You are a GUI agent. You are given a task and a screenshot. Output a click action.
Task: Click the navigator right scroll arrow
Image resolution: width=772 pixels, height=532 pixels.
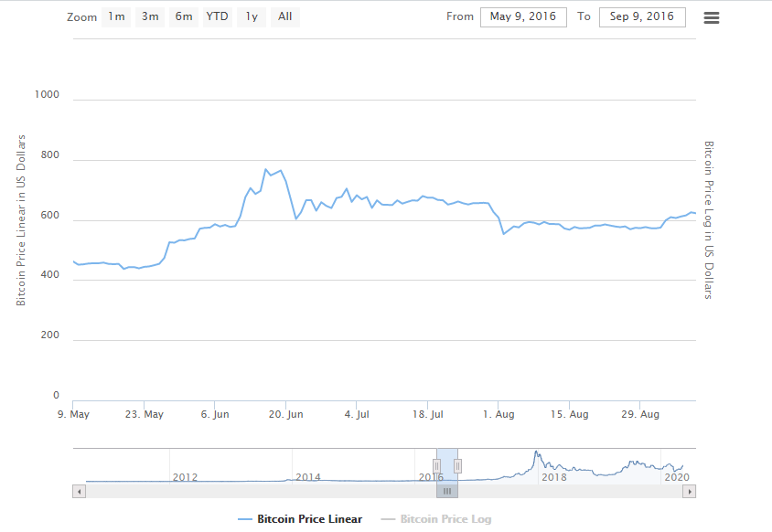pos(690,491)
